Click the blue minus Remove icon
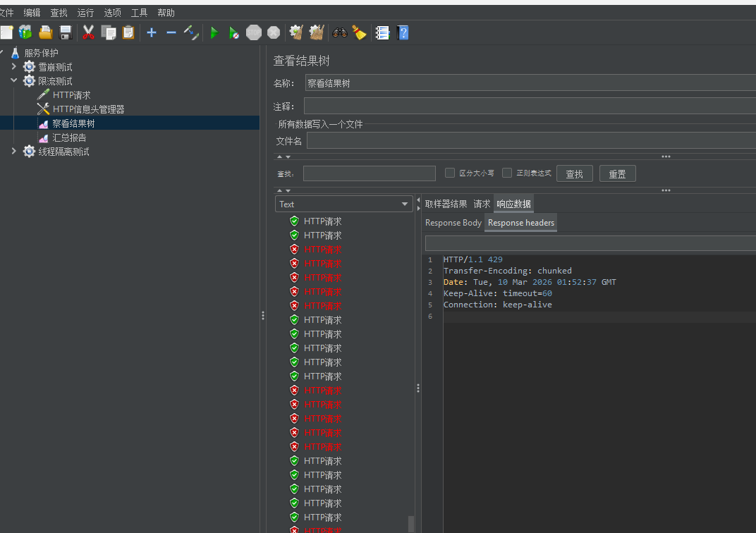 point(171,32)
